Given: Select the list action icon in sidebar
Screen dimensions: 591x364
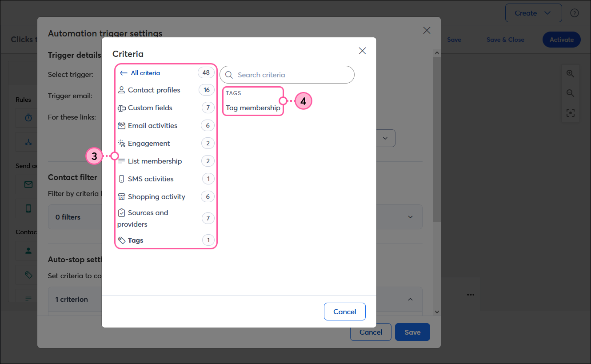Looking at the screenshot, I should click(x=28, y=298).
